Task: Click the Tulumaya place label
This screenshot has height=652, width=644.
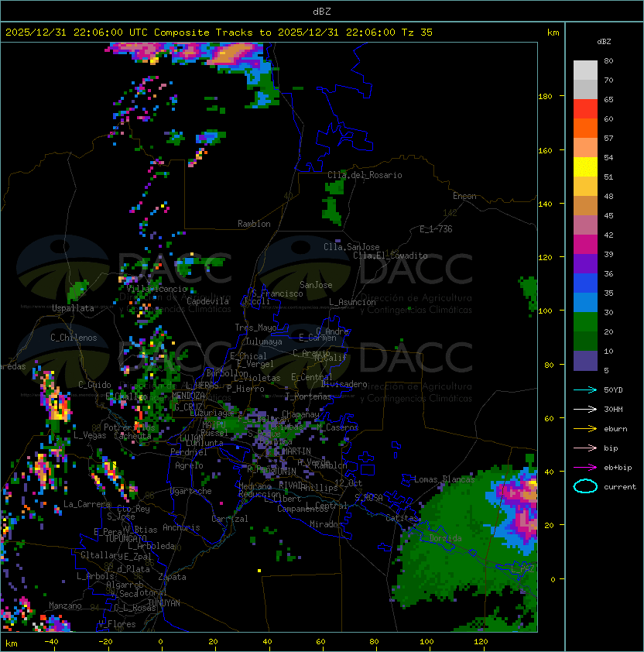Action: pyautogui.click(x=264, y=341)
